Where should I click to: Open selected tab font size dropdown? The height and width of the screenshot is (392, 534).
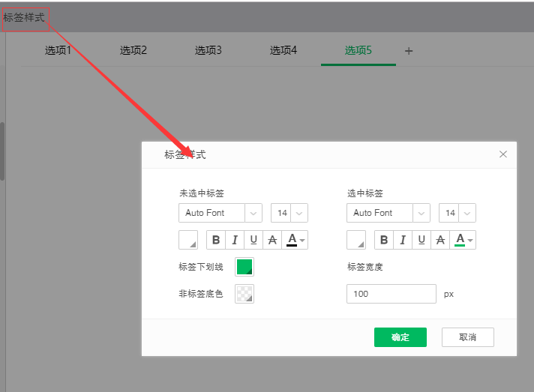click(457, 213)
